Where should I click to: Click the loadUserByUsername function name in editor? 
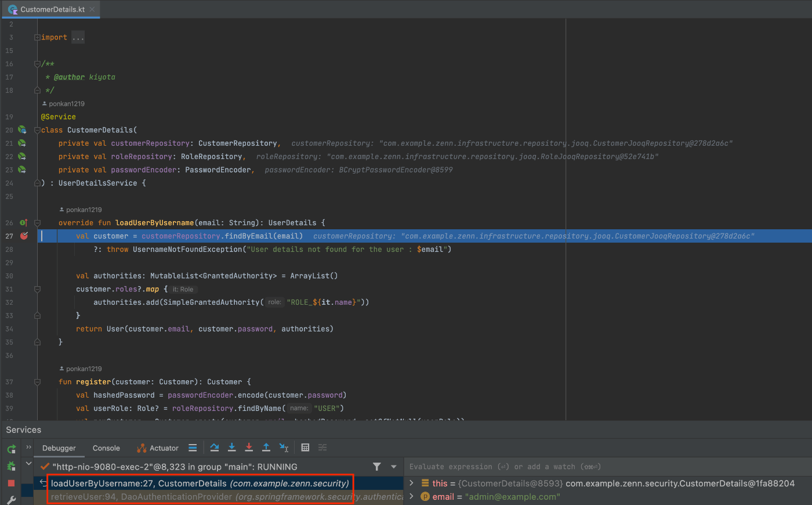(x=154, y=223)
